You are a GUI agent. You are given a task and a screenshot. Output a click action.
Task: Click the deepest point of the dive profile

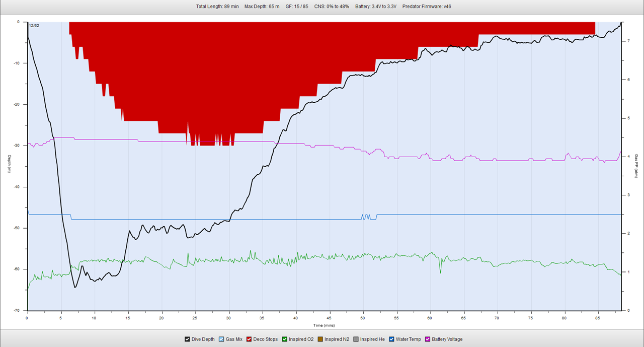tap(75, 287)
